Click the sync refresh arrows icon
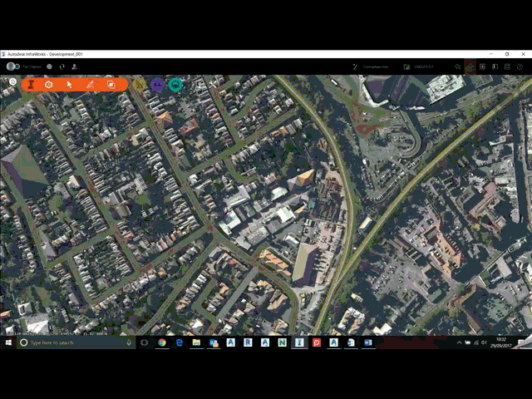 pyautogui.click(x=62, y=66)
